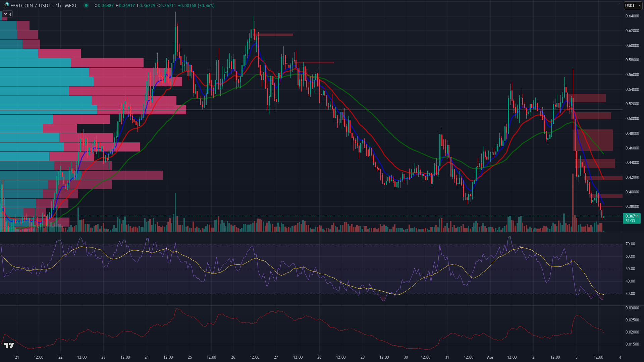
Task: Click the 0.54000 price axis label
Action: 632,89
